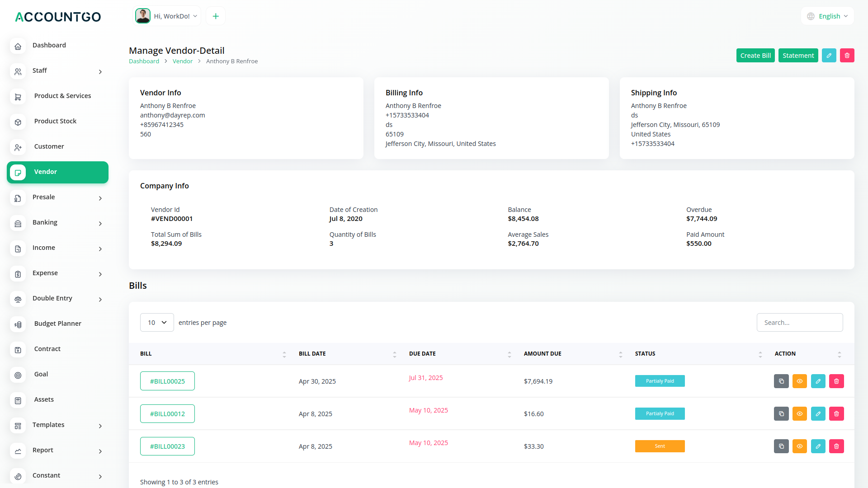Screen dimensions: 868x488
Task: Delete bill #BILL00012 with trash icon
Action: [x=836, y=413]
